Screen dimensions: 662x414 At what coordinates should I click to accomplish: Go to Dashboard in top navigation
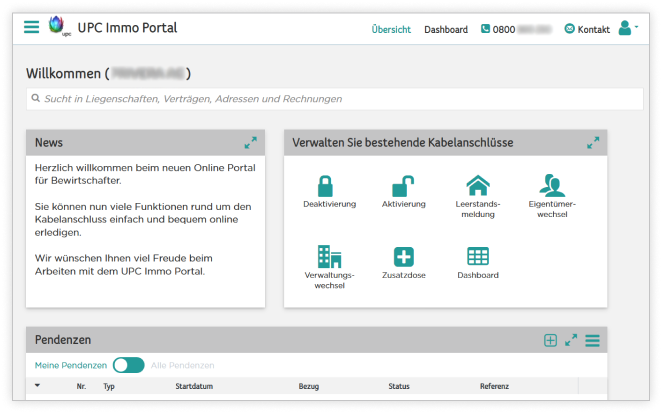446,29
